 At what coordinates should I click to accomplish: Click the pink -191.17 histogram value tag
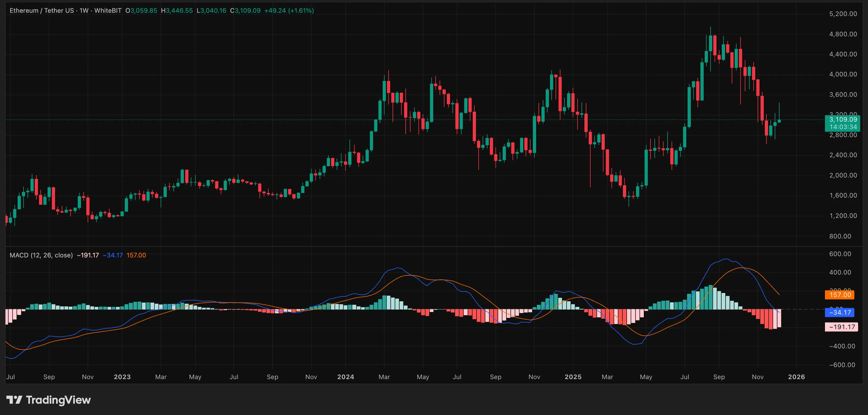coord(841,327)
